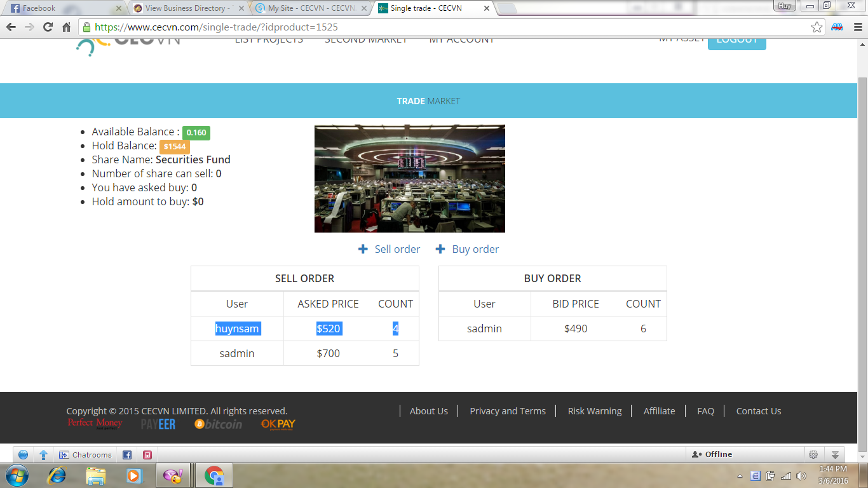
Task: Collapse the bottom chat bar with arrow
Action: tap(836, 454)
